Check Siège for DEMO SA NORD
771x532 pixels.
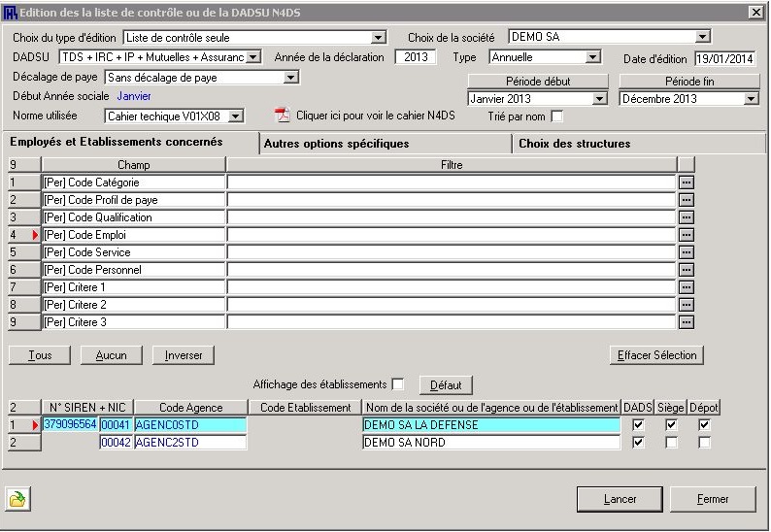coord(671,443)
